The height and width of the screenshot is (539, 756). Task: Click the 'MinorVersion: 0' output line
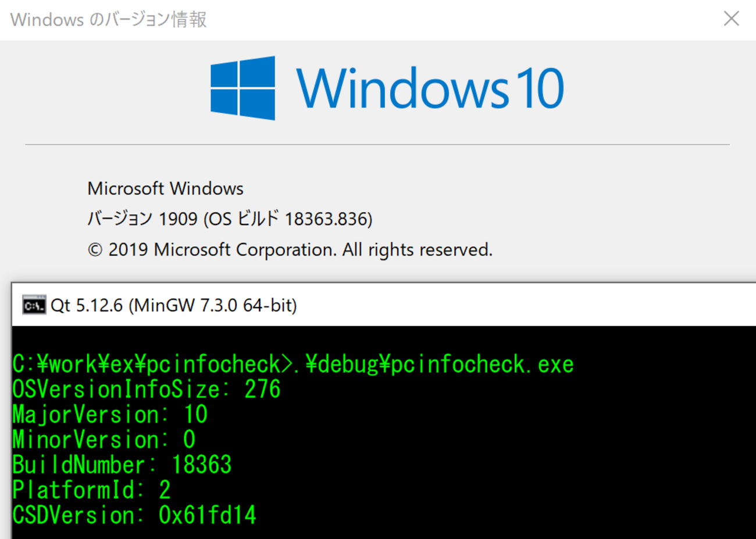104,440
